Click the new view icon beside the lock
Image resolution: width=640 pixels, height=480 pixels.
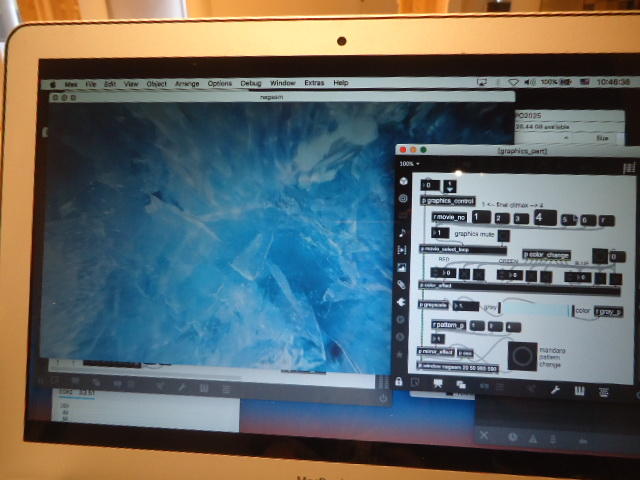[x=415, y=383]
